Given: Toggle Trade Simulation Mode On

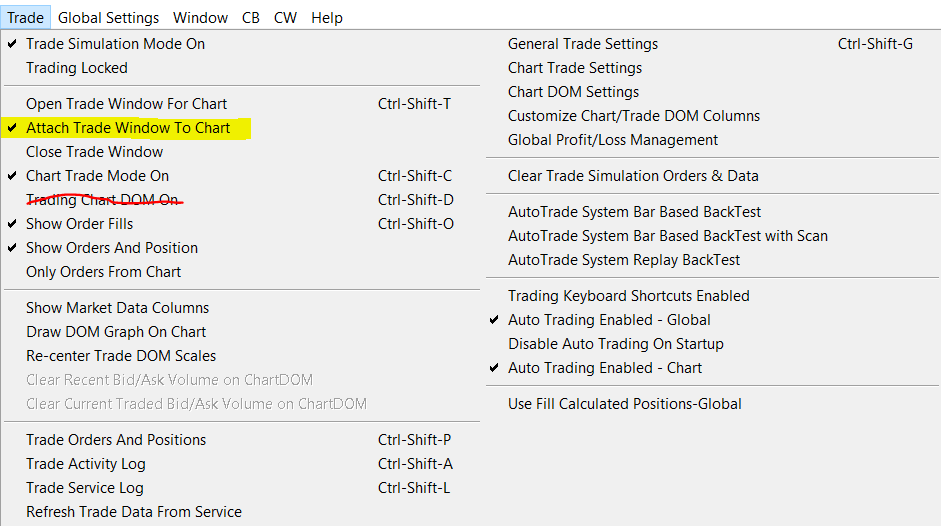Looking at the screenshot, I should point(115,44).
